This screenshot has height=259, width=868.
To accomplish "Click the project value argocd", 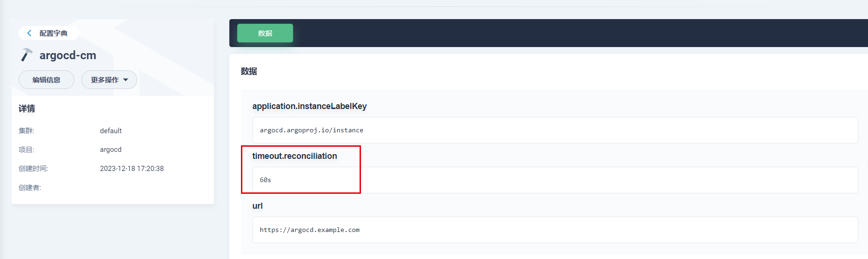I will [111, 150].
